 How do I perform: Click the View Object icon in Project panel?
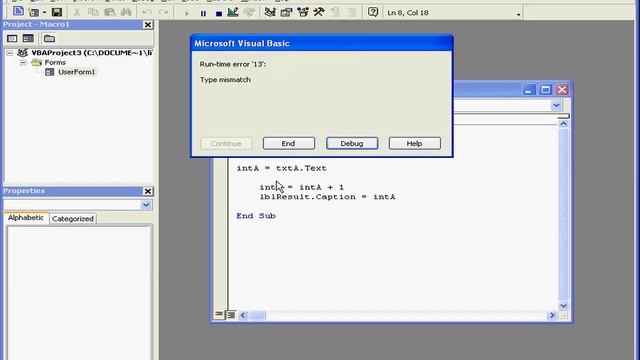pos(28,38)
